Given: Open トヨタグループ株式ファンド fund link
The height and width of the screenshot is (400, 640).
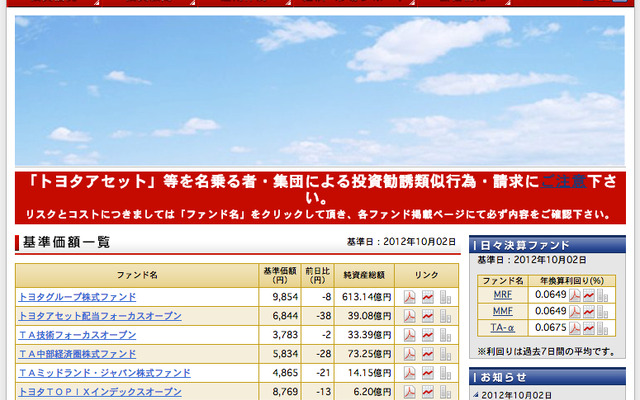Looking at the screenshot, I should [77, 297].
